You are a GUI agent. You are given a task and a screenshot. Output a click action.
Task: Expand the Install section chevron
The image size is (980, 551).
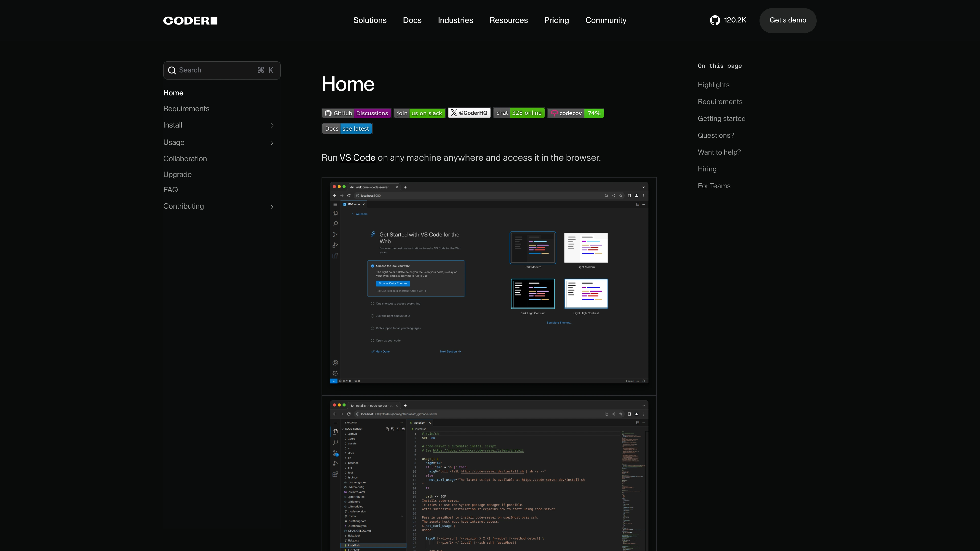point(272,126)
